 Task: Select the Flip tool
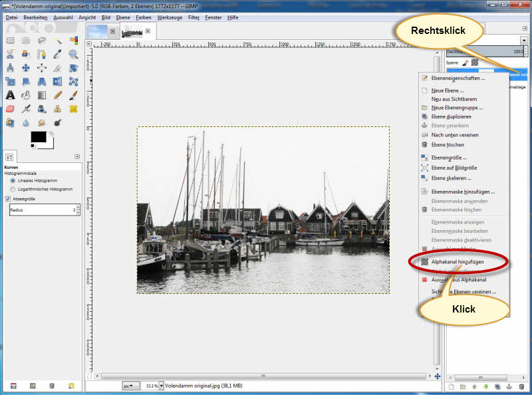(58, 81)
